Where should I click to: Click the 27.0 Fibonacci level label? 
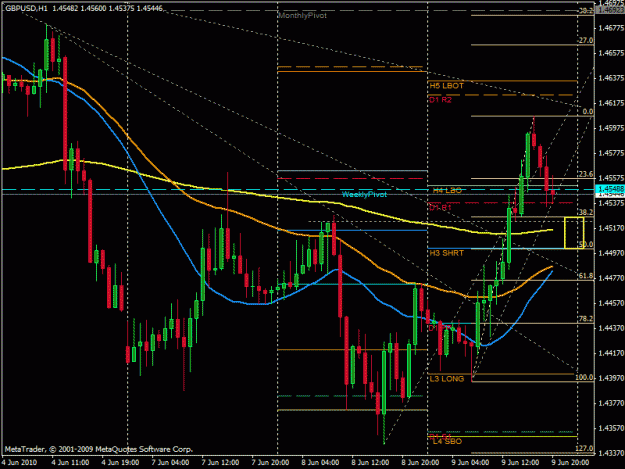(x=586, y=40)
